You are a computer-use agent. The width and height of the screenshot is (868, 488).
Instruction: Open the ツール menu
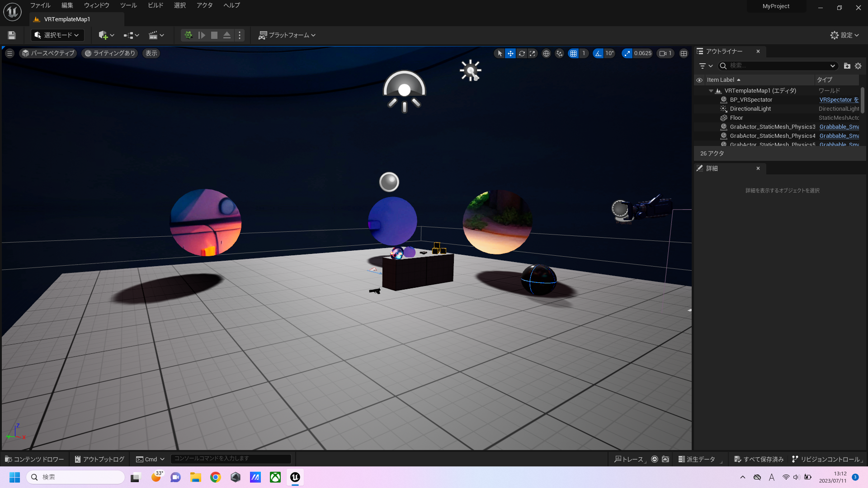point(128,5)
